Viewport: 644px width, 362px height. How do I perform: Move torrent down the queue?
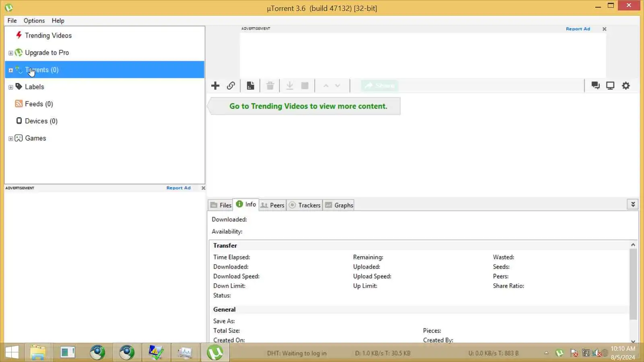[338, 86]
